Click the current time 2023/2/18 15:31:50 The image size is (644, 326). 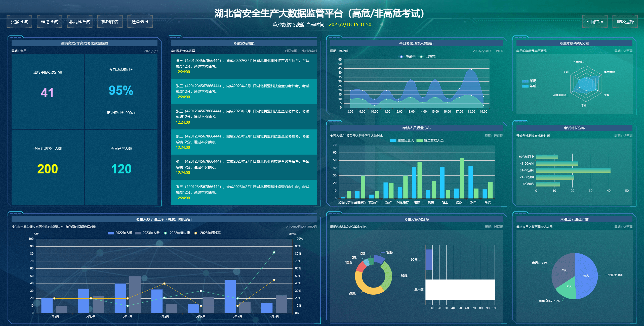(350, 24)
